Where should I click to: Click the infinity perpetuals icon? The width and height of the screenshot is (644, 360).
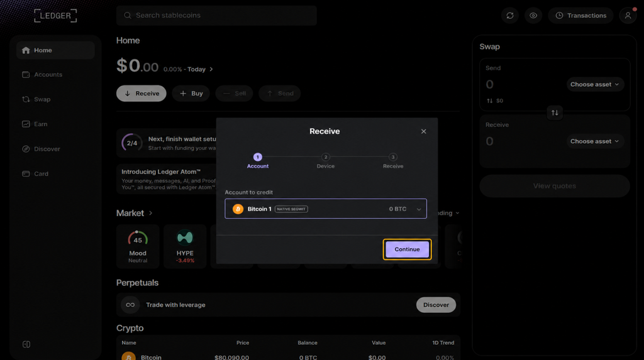[130, 305]
